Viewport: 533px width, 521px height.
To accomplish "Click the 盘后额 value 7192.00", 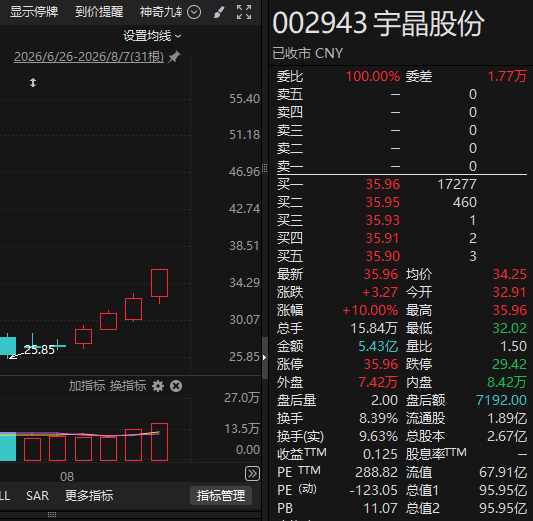I will pyautogui.click(x=501, y=400).
